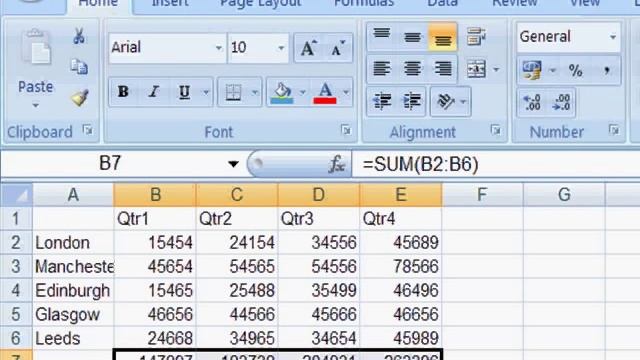Screen dimensions: 640x360
Task: Open the Formulas tab
Action: click(x=364, y=4)
